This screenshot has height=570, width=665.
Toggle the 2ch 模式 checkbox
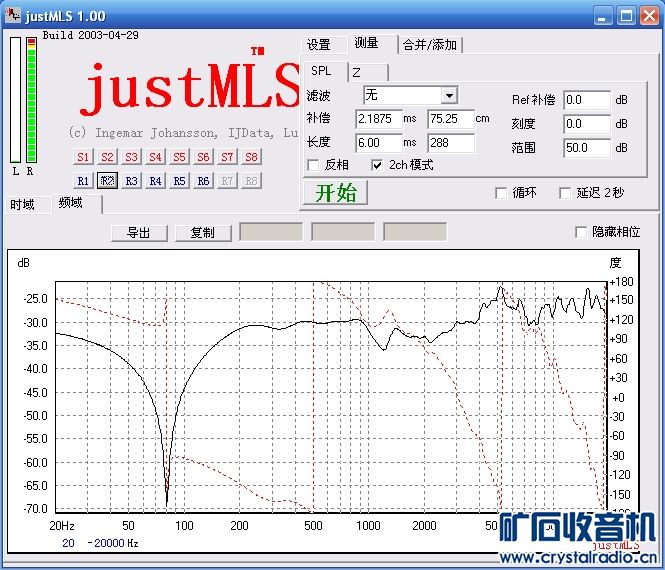[377, 165]
